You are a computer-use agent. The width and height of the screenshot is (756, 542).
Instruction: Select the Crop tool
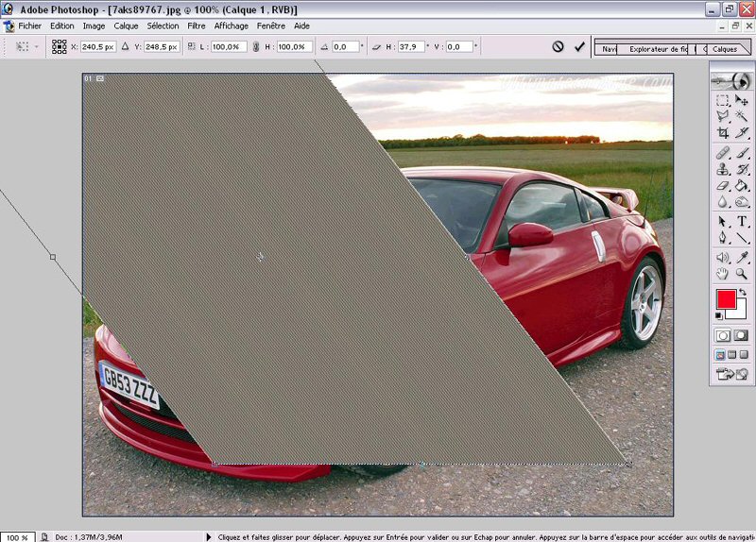click(x=723, y=134)
